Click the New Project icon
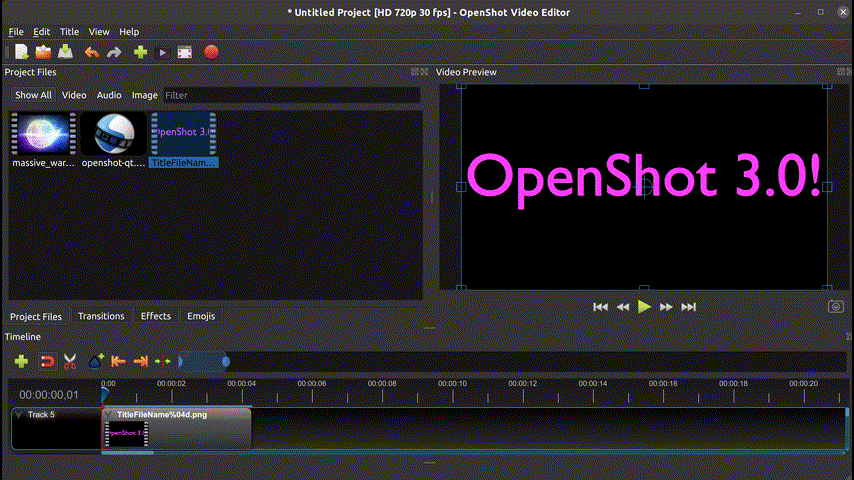This screenshot has width=854, height=480. (x=21, y=52)
